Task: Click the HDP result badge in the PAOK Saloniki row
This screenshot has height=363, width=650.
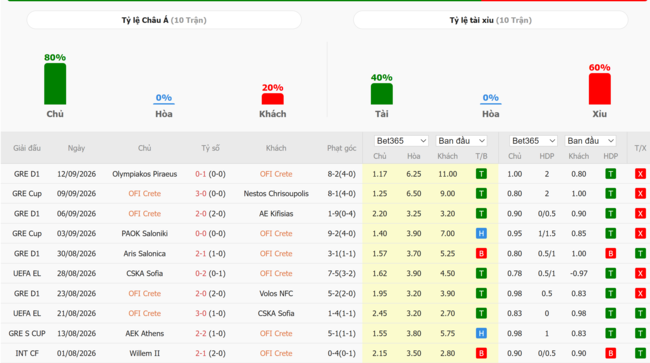Action: coord(610,233)
